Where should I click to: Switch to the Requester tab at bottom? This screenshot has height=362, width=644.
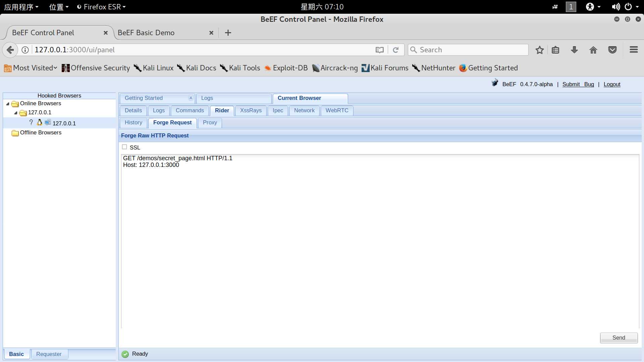[49, 354]
